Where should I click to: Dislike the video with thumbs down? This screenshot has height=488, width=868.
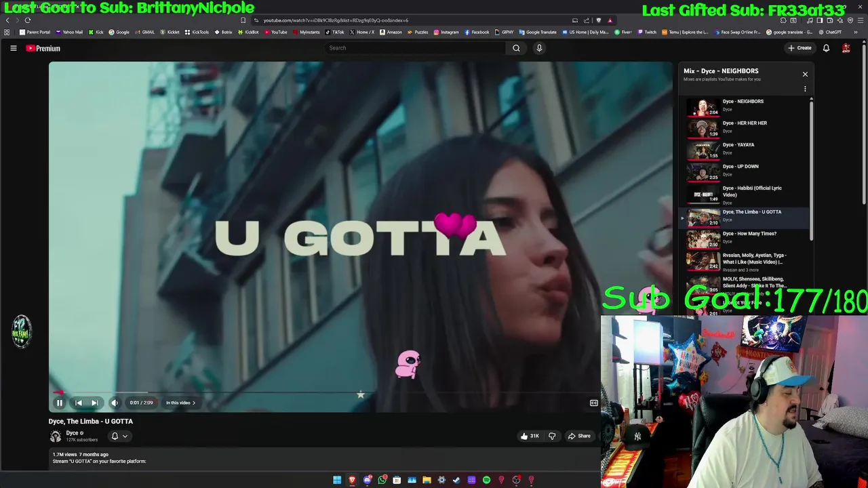[551, 436]
